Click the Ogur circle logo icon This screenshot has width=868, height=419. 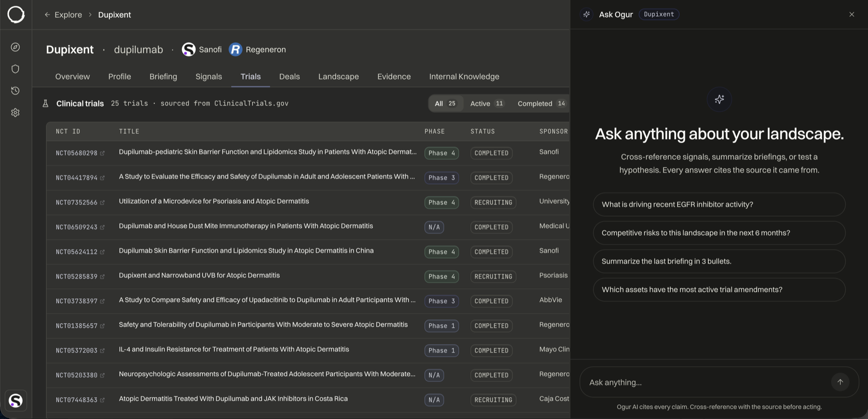click(x=16, y=14)
